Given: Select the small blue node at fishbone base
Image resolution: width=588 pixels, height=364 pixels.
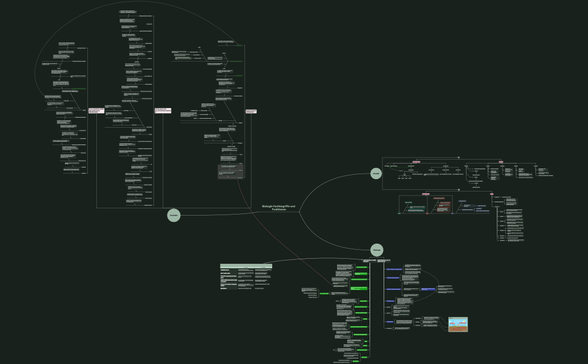Looking at the screenshot, I should tap(452, 213).
